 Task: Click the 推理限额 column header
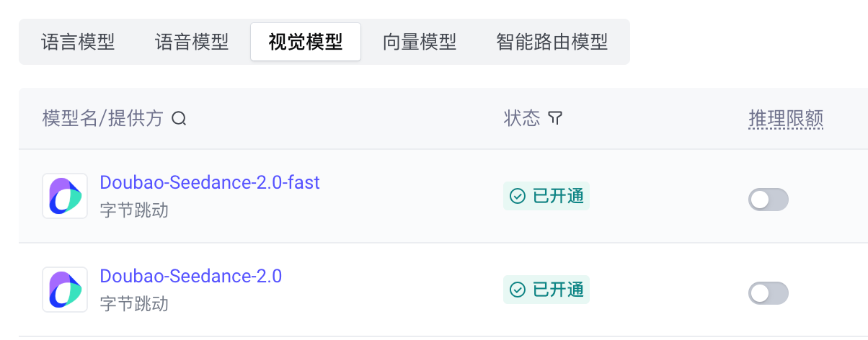pyautogui.click(x=786, y=119)
